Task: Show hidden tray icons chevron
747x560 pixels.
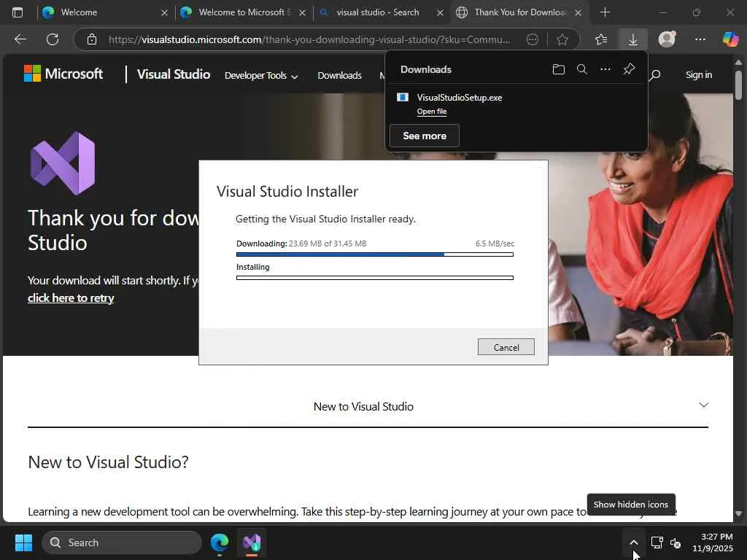Action: coord(634,542)
